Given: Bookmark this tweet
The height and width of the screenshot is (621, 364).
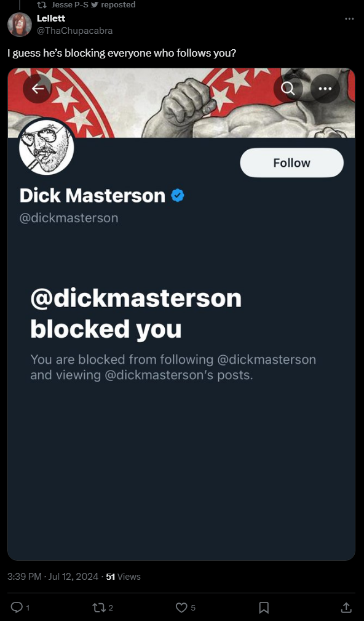Looking at the screenshot, I should (x=264, y=607).
